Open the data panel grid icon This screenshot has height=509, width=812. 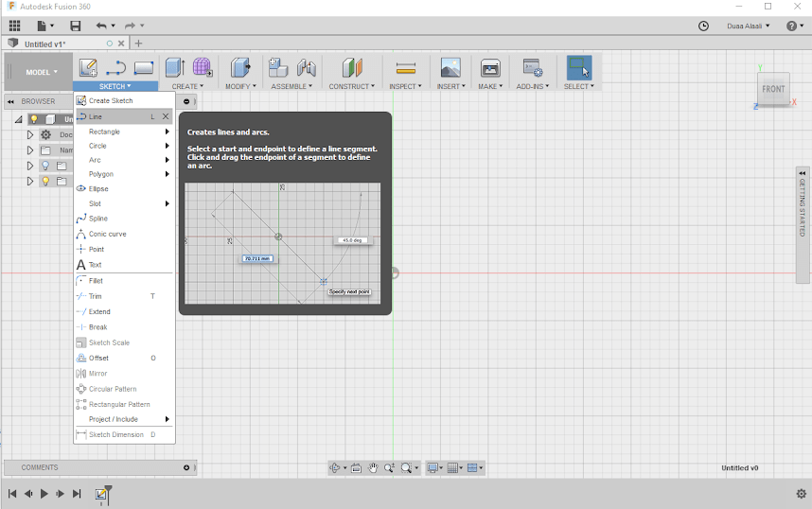pyautogui.click(x=14, y=26)
